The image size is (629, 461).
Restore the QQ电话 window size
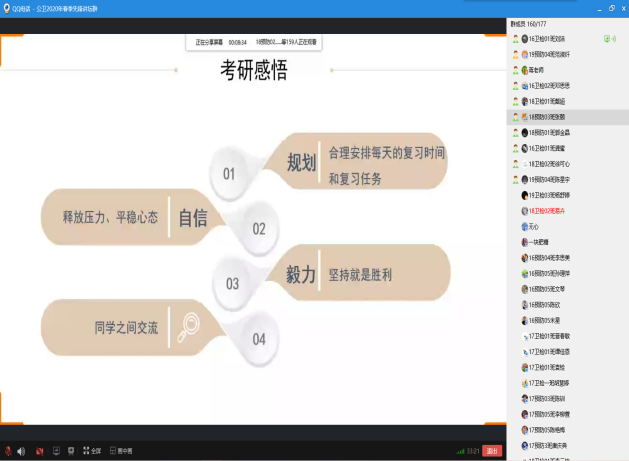[612, 8]
